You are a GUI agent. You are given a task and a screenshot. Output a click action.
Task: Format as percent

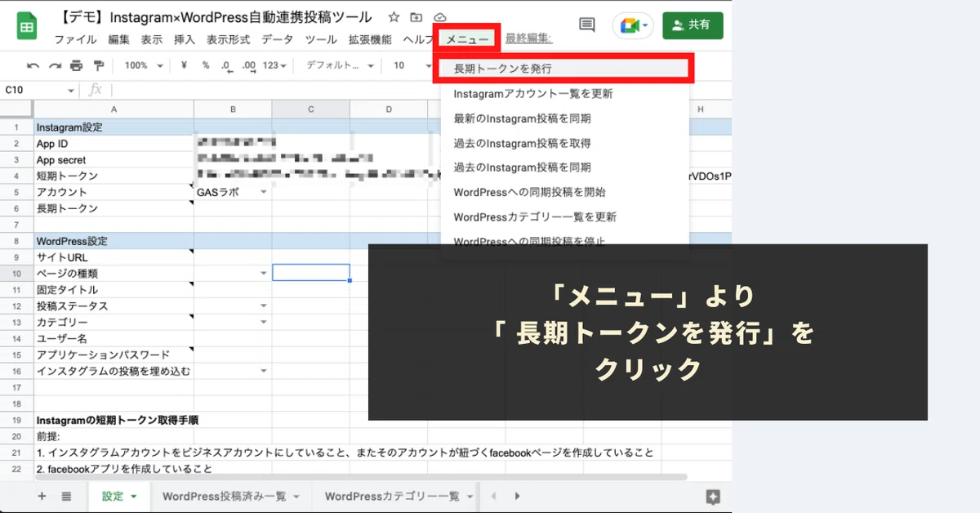206,66
